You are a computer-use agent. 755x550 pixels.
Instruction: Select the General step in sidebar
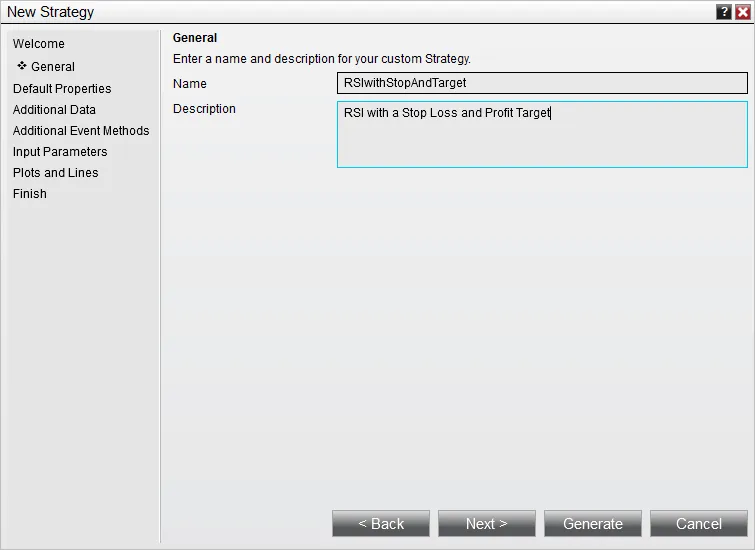pos(52,66)
